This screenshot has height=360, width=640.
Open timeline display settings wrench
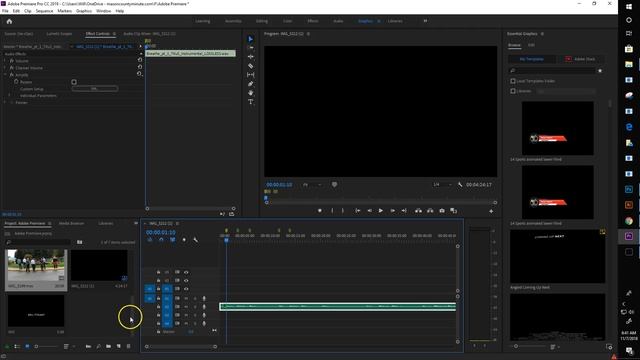(196, 240)
